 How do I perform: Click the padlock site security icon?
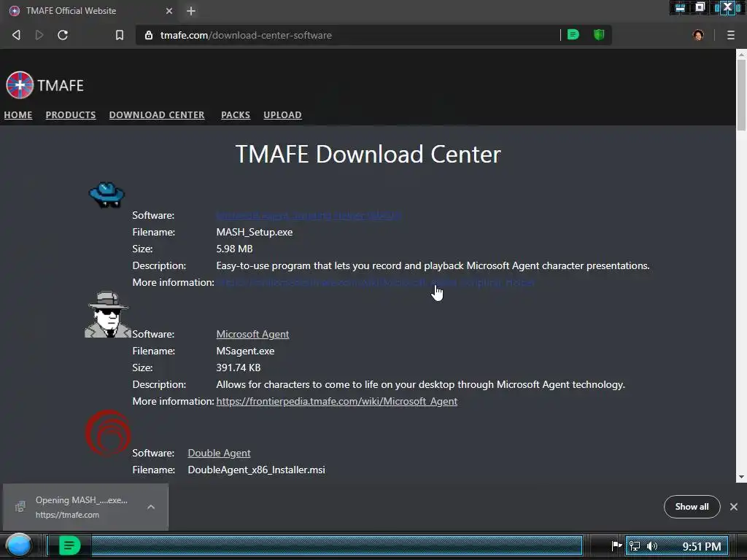coord(149,35)
